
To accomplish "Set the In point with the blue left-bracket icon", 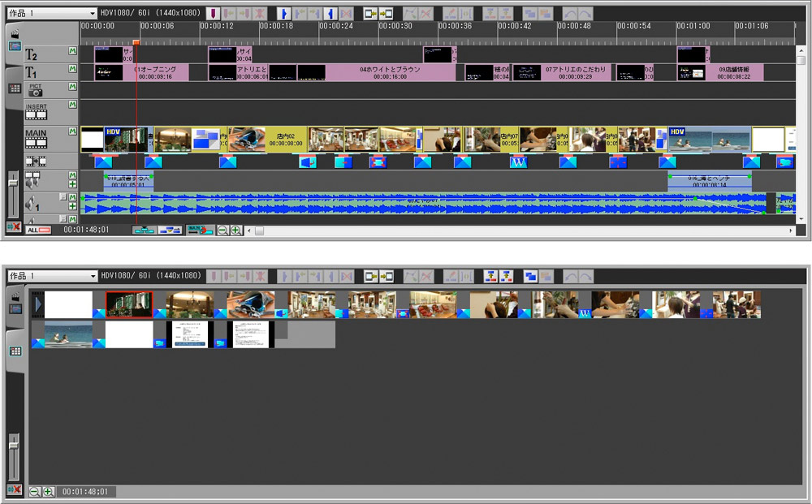I will (283, 14).
